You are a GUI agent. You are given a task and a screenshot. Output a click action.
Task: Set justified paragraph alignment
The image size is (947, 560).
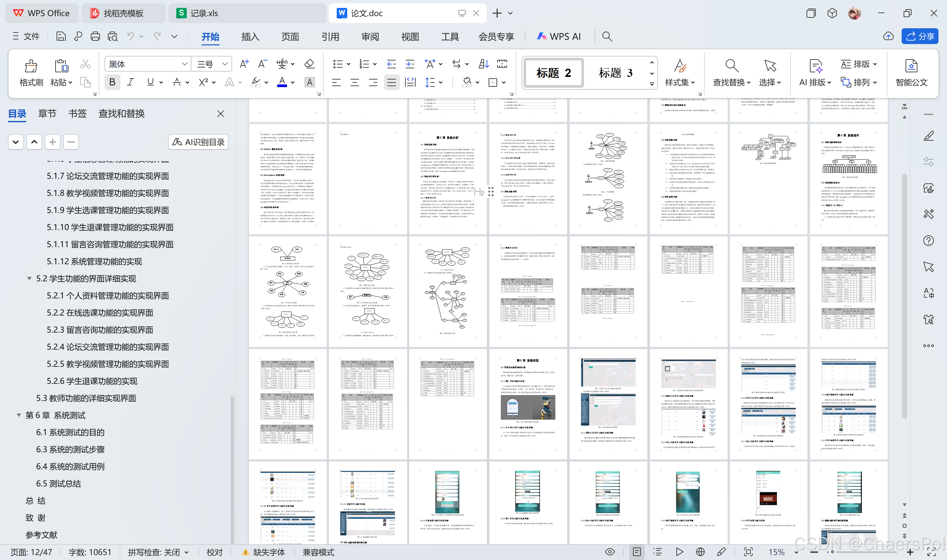(x=391, y=82)
